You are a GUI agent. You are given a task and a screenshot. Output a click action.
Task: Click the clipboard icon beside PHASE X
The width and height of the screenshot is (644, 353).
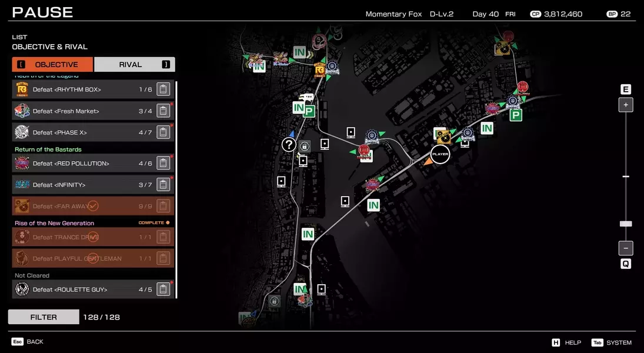click(x=163, y=132)
